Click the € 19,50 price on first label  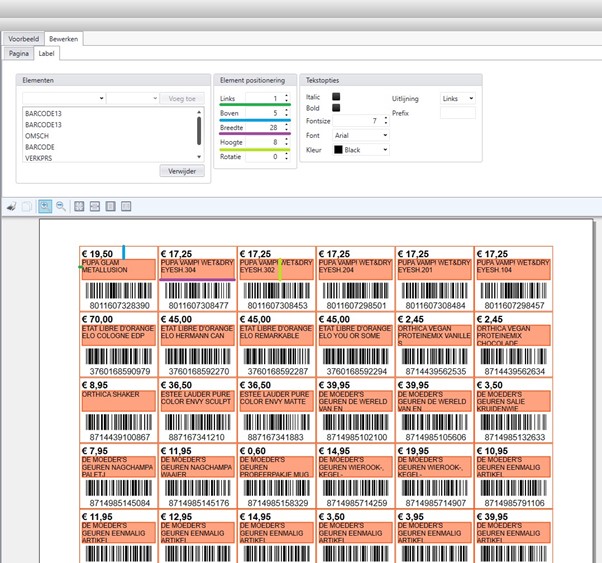tap(97, 254)
